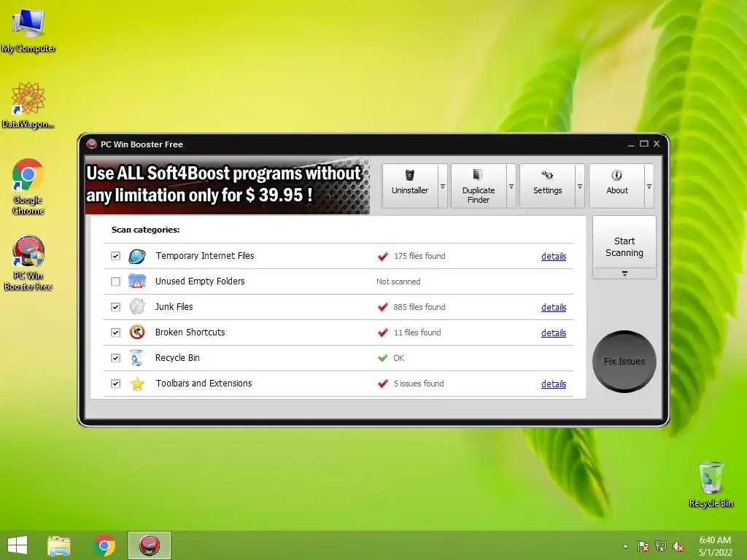This screenshot has height=560, width=747.
Task: Click the Temporary Internet Files globe icon
Action: [137, 256]
